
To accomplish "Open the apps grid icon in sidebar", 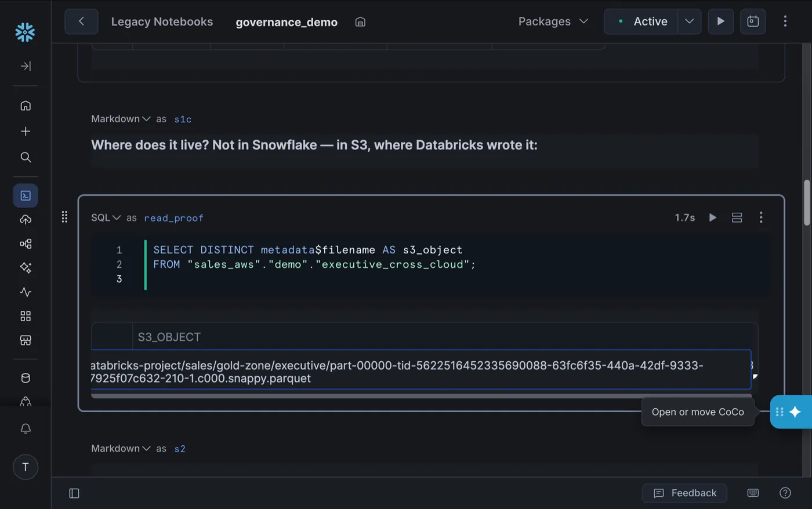I will (x=26, y=316).
